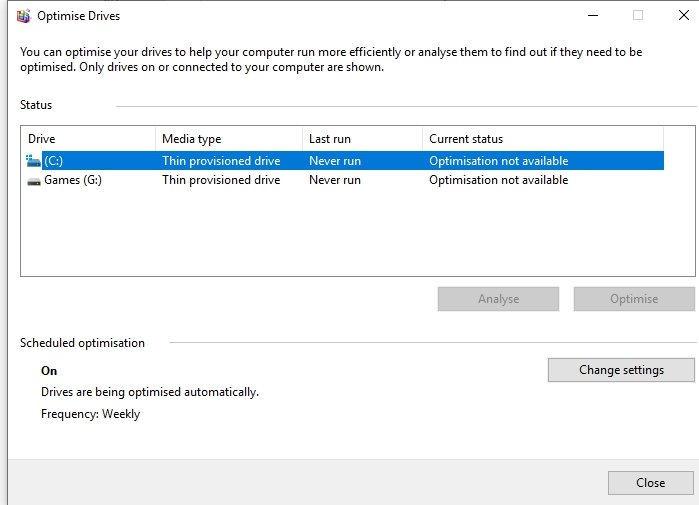This screenshot has height=505, width=699.
Task: Click the Analyse button
Action: [x=498, y=299]
